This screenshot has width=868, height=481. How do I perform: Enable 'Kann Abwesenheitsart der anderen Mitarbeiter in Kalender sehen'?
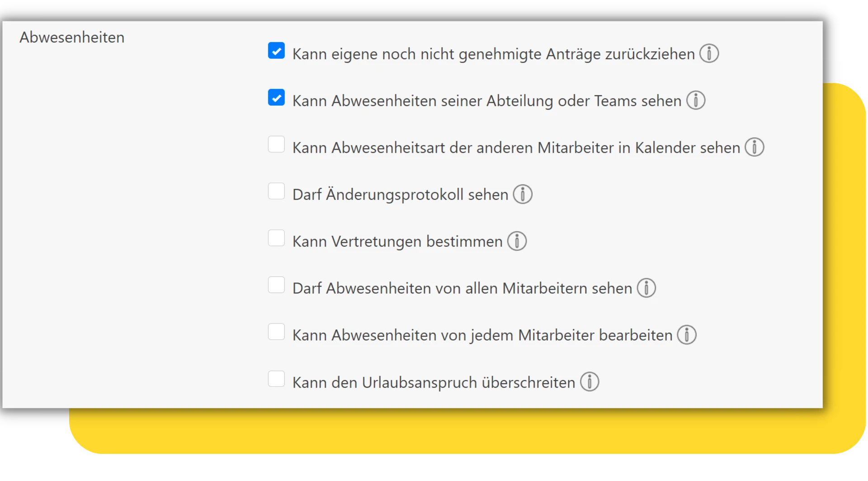coord(276,145)
